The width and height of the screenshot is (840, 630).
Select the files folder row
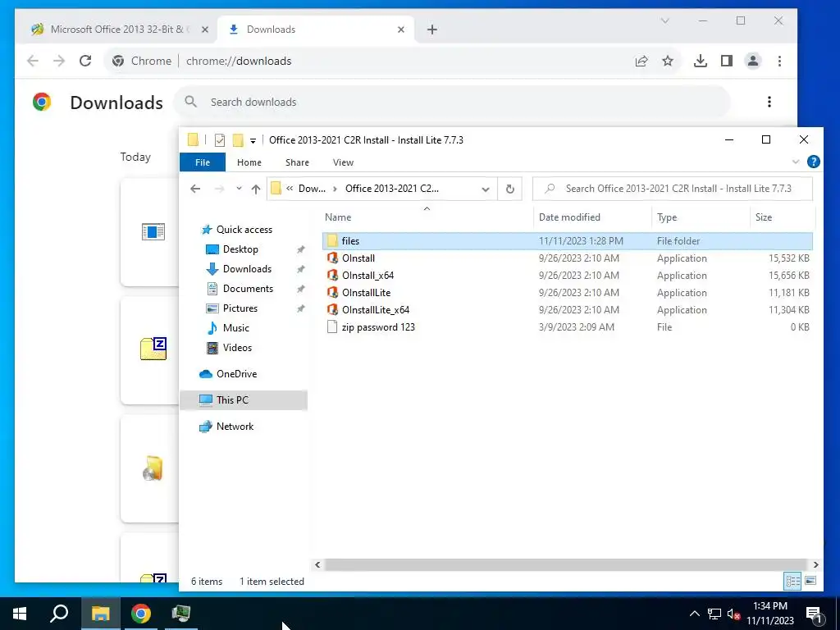point(568,241)
